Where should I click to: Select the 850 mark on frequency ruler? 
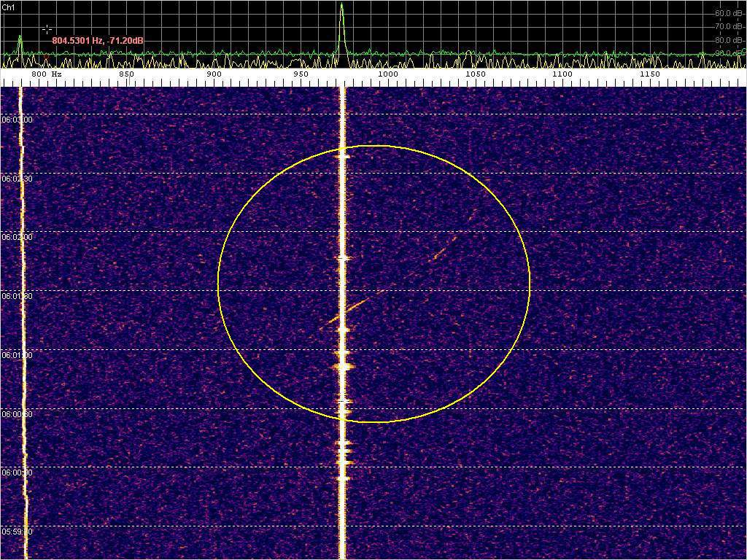click(126, 74)
